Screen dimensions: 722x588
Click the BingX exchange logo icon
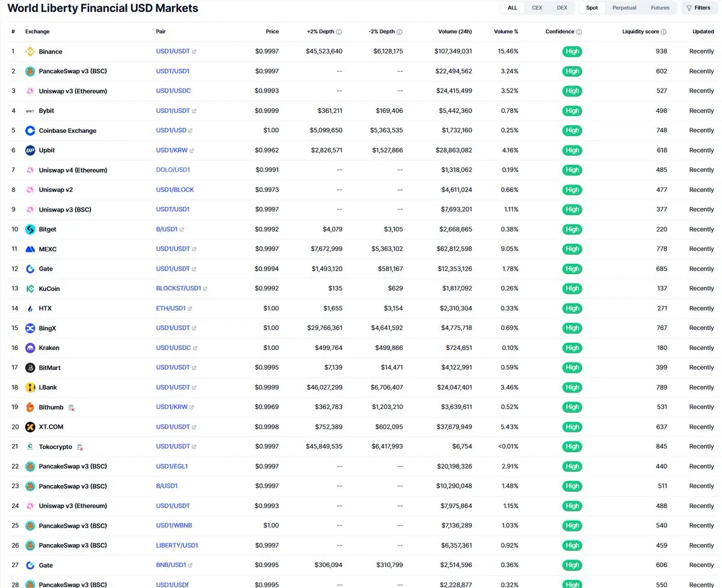(x=30, y=328)
